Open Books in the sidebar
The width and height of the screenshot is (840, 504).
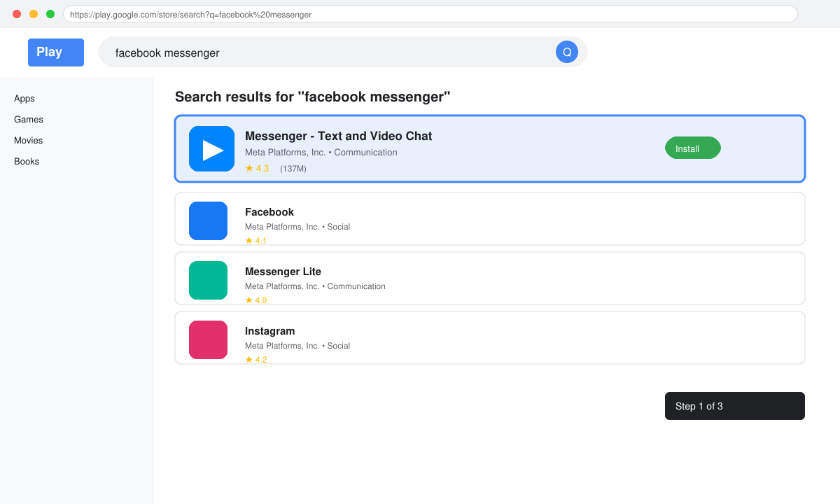coord(27,162)
